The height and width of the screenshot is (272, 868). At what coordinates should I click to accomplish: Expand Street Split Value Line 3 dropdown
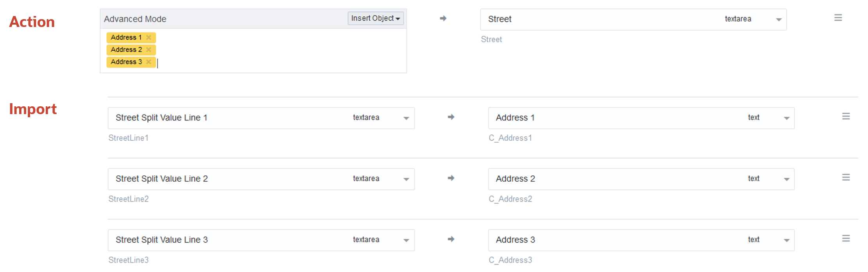(x=406, y=240)
